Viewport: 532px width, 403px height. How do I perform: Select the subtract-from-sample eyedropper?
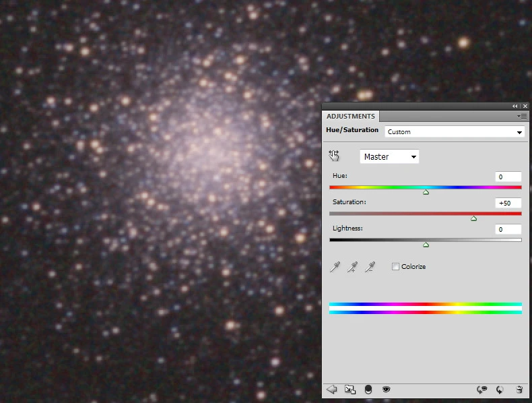coord(370,267)
